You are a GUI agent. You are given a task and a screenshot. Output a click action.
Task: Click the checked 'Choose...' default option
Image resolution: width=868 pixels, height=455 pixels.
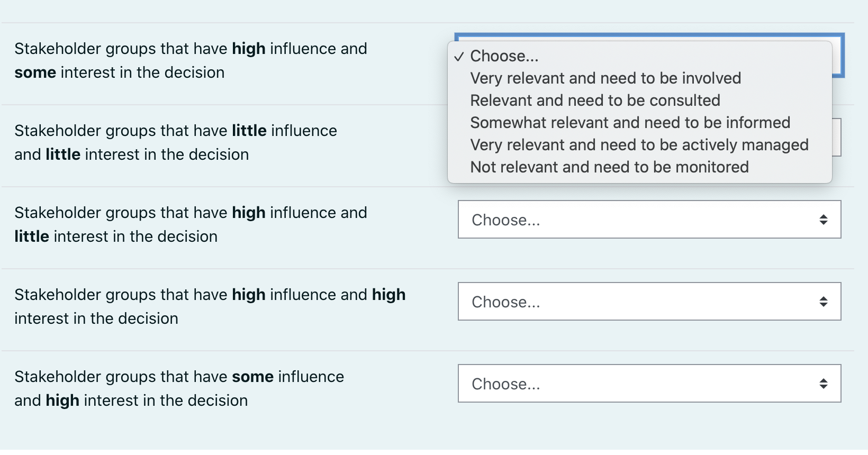pos(504,56)
